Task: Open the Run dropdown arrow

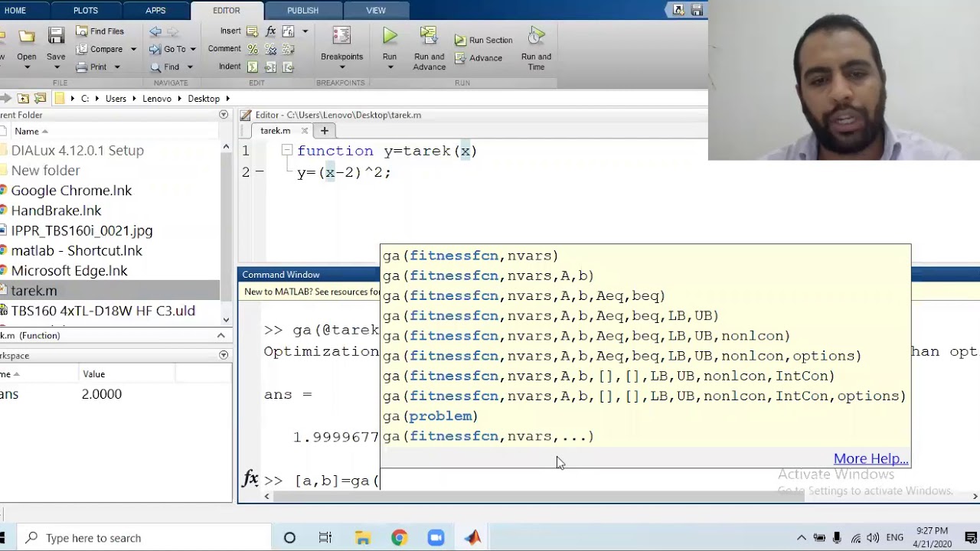Action: coord(390,68)
